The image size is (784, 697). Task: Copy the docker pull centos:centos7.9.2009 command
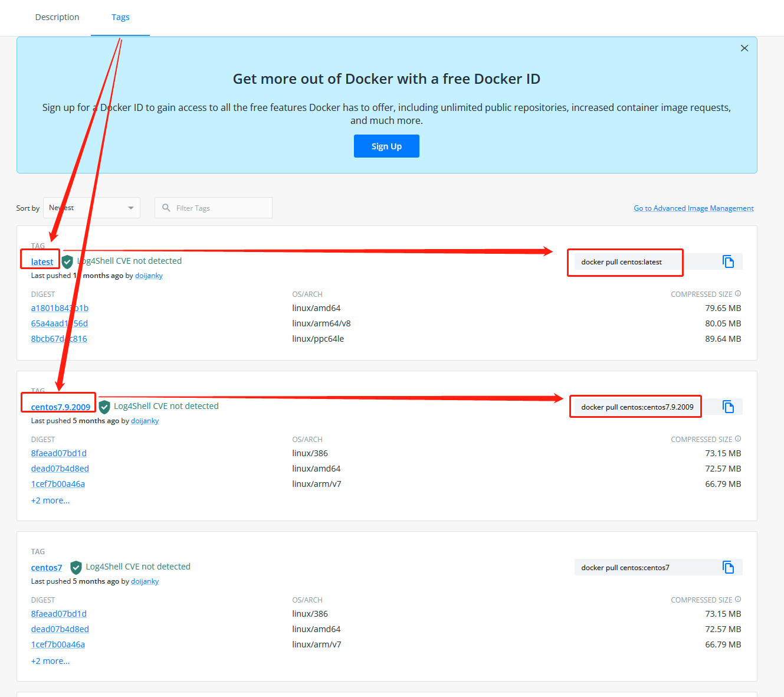pyautogui.click(x=729, y=407)
